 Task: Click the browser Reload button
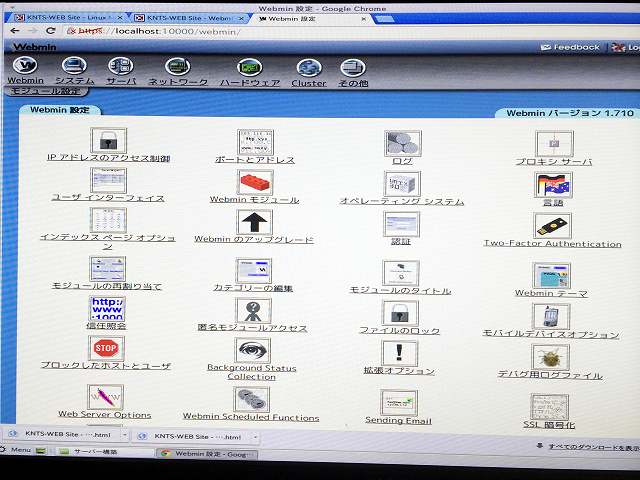point(51,31)
